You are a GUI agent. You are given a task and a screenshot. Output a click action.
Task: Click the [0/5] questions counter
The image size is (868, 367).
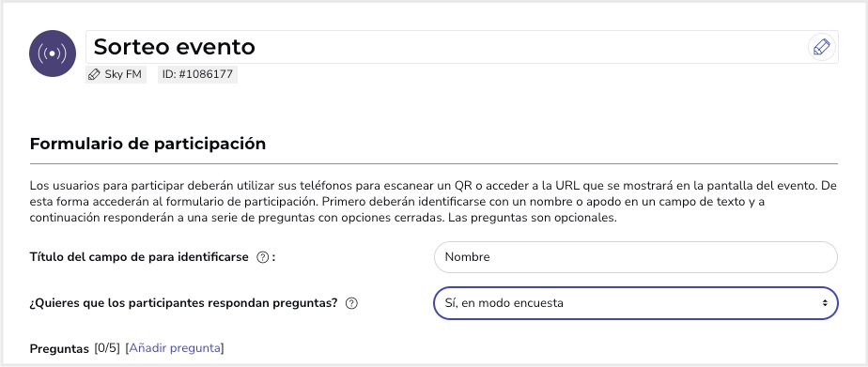tap(107, 348)
